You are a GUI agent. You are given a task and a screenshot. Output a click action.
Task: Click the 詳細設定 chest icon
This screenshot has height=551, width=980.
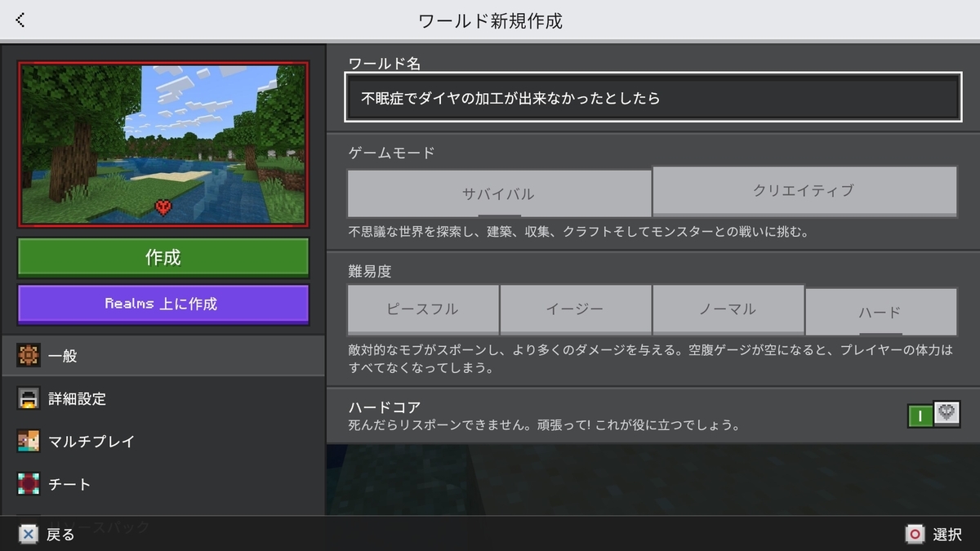pos(29,399)
